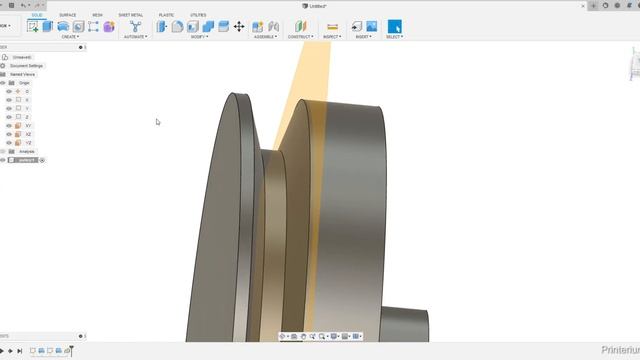This screenshot has height=360, width=640.
Task: Toggle visibility of the XY plane
Action: point(9,126)
